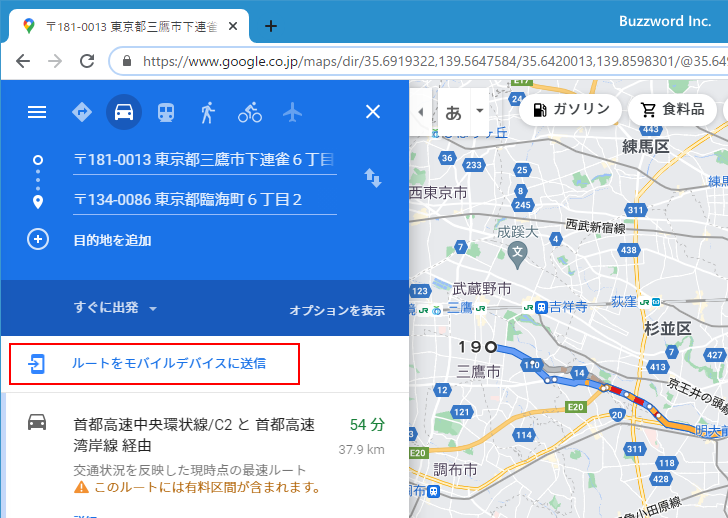This screenshot has width=728, height=518.
Task: Click the 三鷹 station label on map
Action: click(x=460, y=308)
